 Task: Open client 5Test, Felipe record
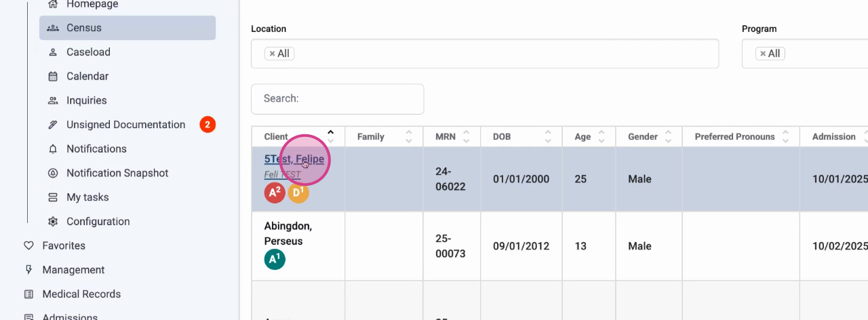(294, 159)
